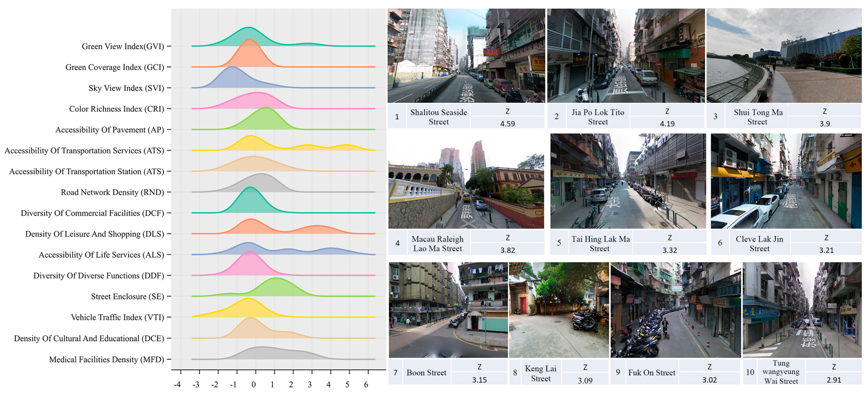
Task: Click the x-axis tick labeled 6
Action: pos(366,384)
